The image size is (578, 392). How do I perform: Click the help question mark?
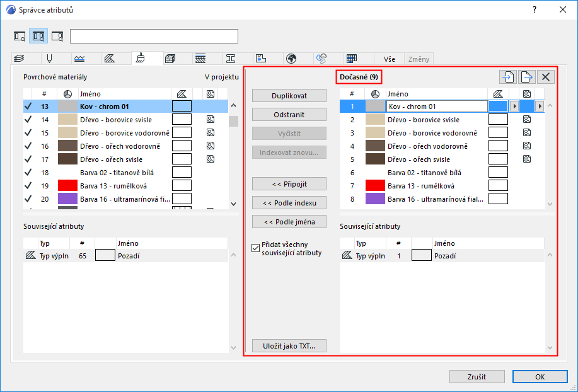535,10
